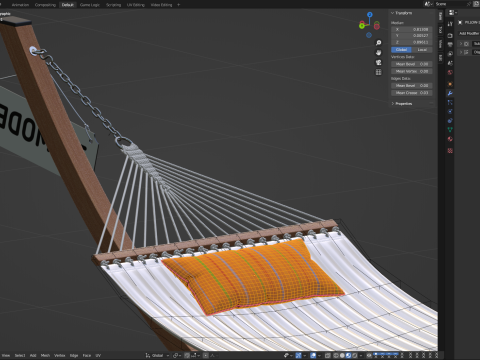This screenshot has height=360, width=480.
Task: Collapse the Transform panel
Action: 392,13
